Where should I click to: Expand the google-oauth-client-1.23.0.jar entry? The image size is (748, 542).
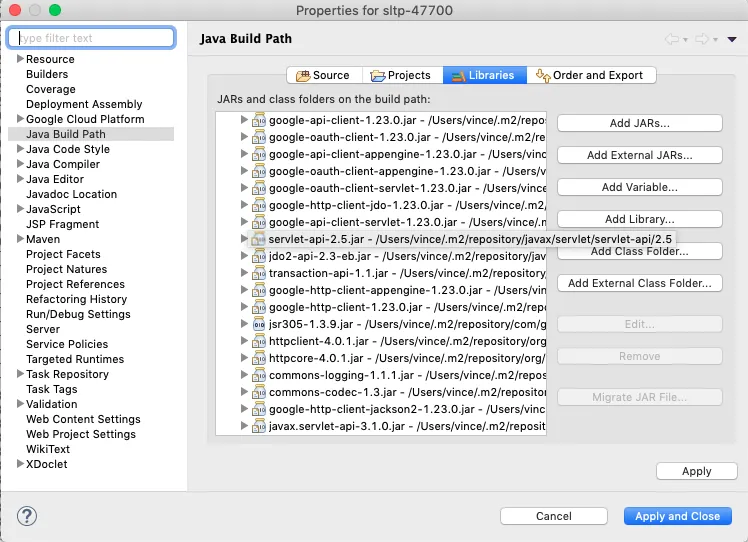(x=244, y=137)
